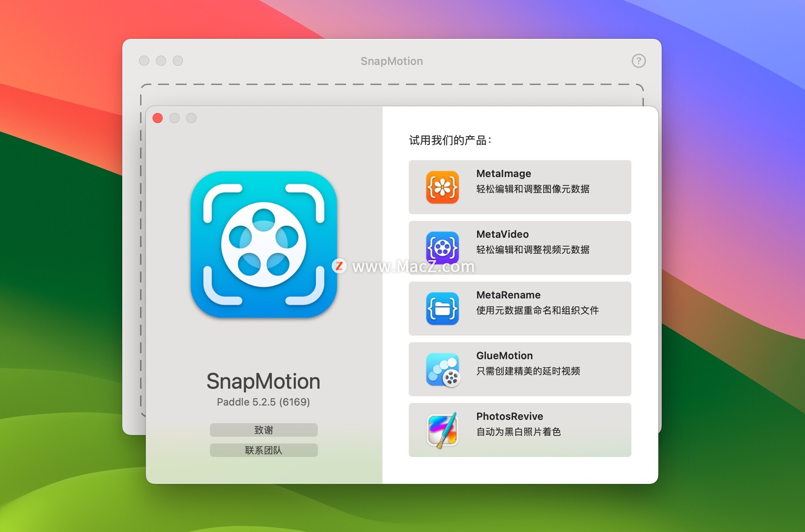
Task: Click the 试用我们的产品 heading
Action: (450, 140)
